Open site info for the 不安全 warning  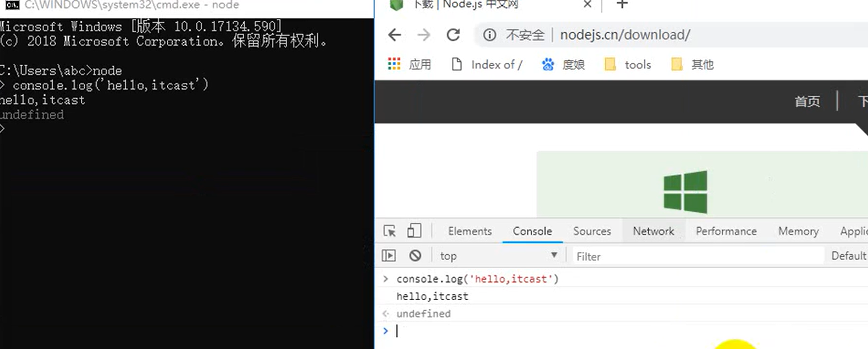point(490,35)
